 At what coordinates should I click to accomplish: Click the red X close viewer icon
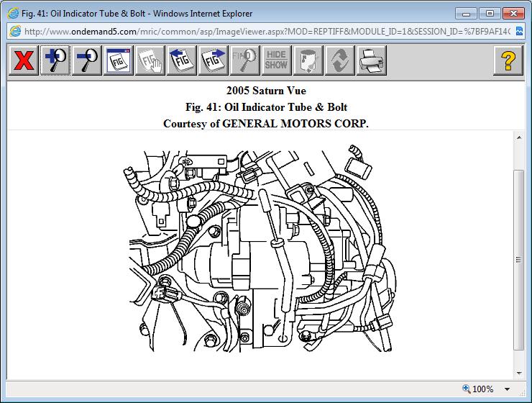tap(24, 60)
